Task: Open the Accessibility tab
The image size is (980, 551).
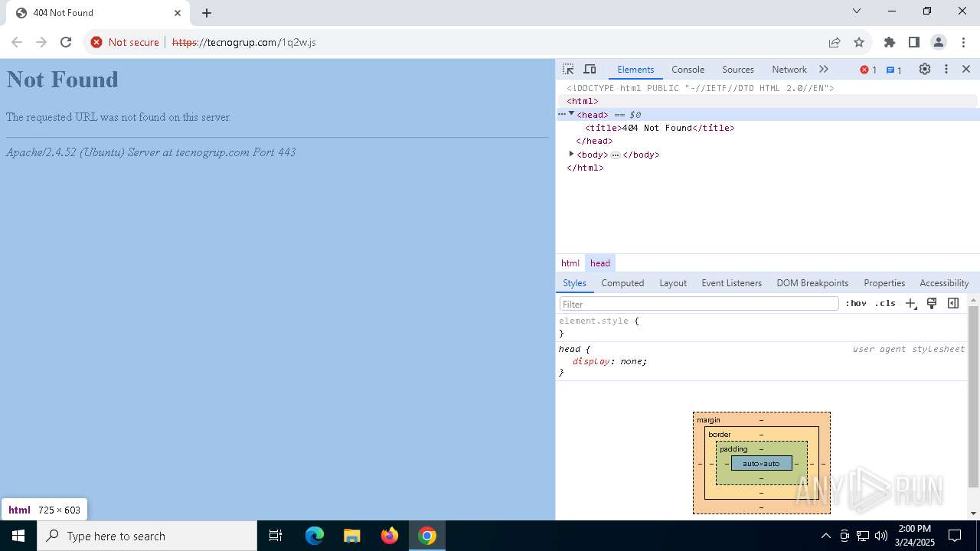Action: pos(944,283)
